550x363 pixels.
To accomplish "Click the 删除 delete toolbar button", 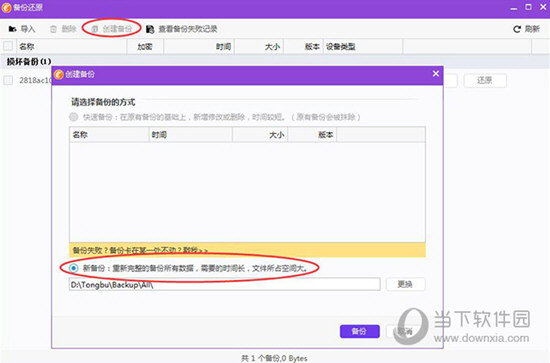I will (63, 29).
